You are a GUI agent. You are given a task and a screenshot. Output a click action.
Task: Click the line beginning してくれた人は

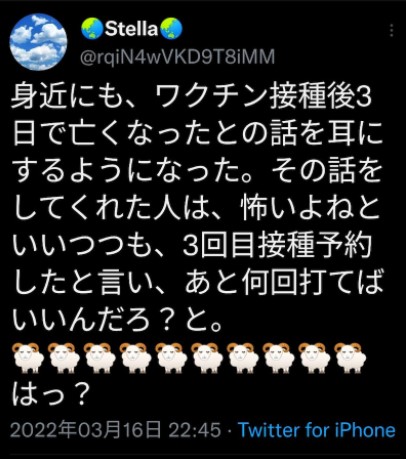pyautogui.click(x=197, y=210)
